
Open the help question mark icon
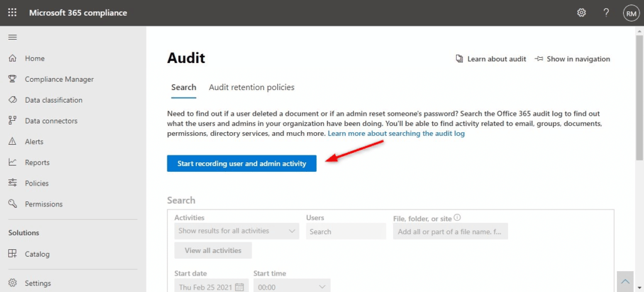pyautogui.click(x=606, y=13)
